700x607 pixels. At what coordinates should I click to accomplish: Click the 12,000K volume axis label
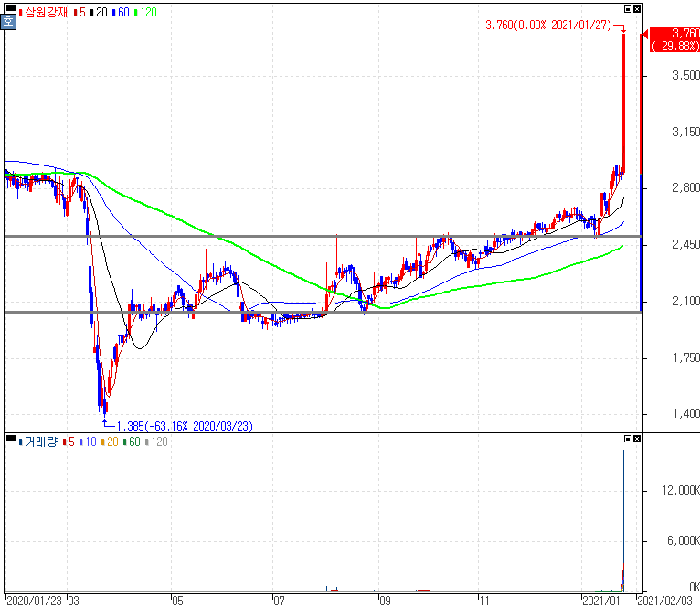click(x=681, y=491)
